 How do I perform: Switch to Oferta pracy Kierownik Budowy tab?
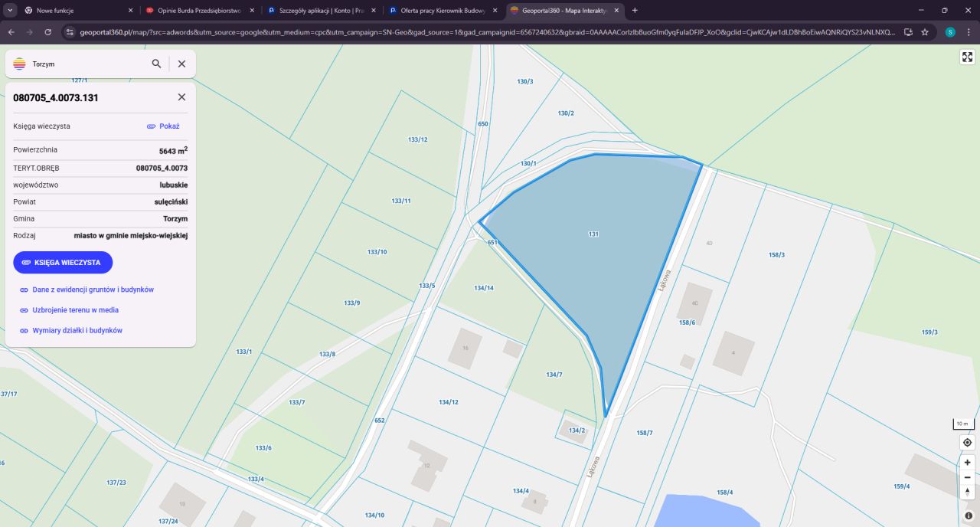(x=443, y=11)
